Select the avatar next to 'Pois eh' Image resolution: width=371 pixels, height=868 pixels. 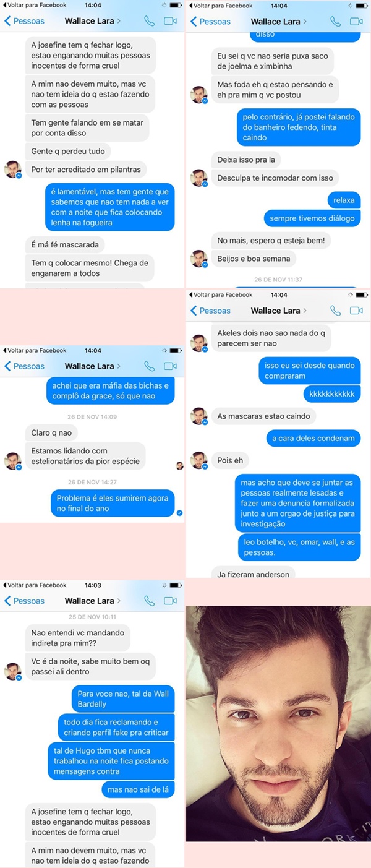click(198, 460)
